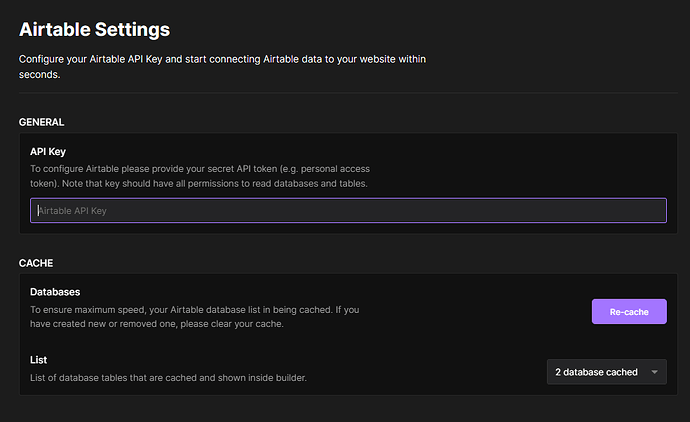Open the "2 database cached" dropdown
690x422 pixels.
coord(606,372)
